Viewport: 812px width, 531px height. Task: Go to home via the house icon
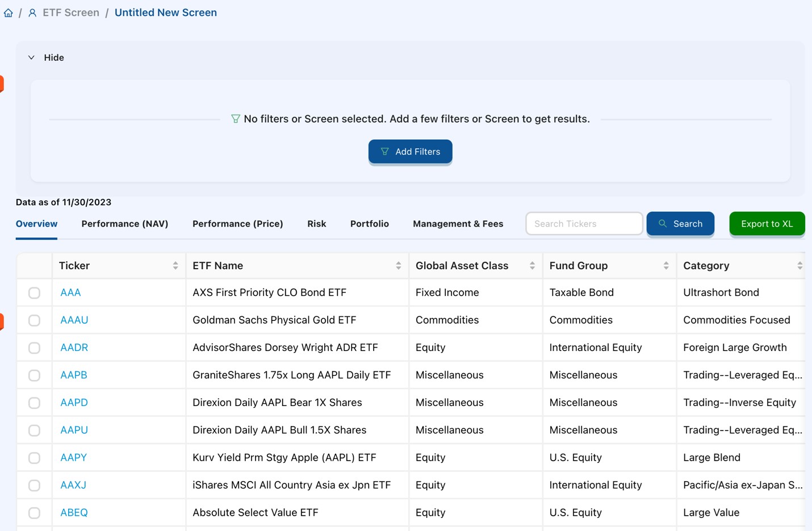(x=9, y=12)
